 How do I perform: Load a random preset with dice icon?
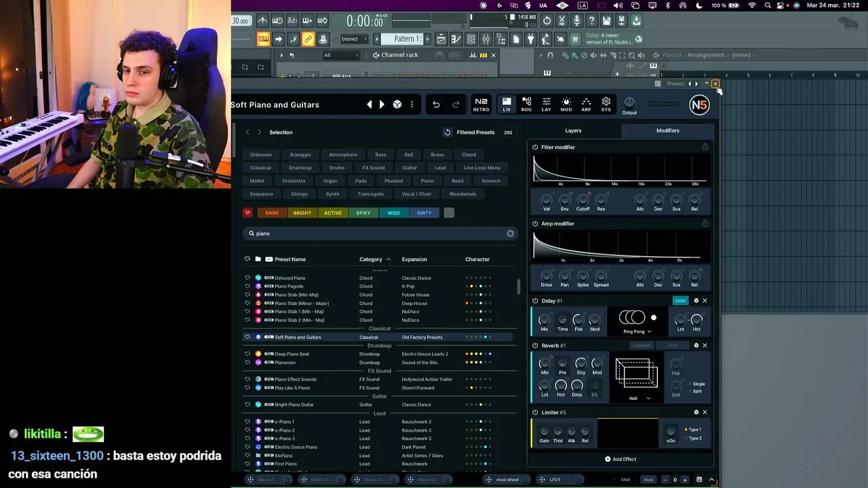[x=397, y=104]
